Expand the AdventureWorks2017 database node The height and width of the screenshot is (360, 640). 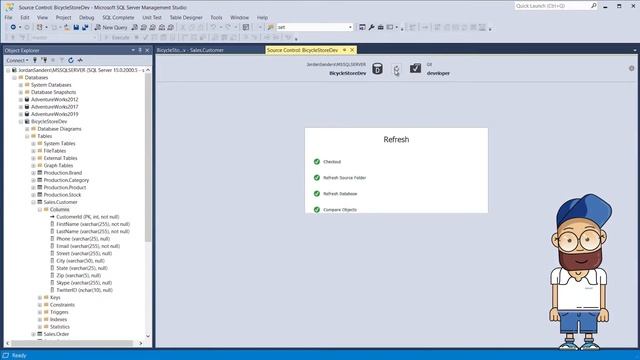[x=21, y=107]
